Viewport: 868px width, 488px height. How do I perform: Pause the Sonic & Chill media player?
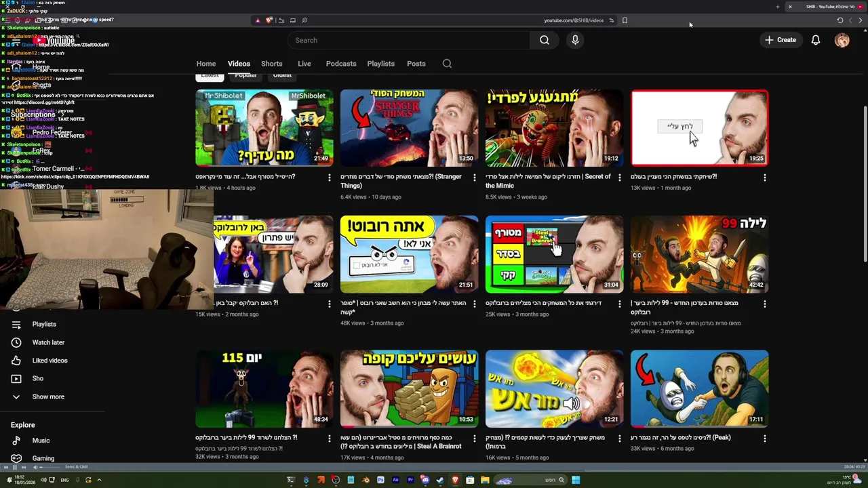[x=14, y=467]
